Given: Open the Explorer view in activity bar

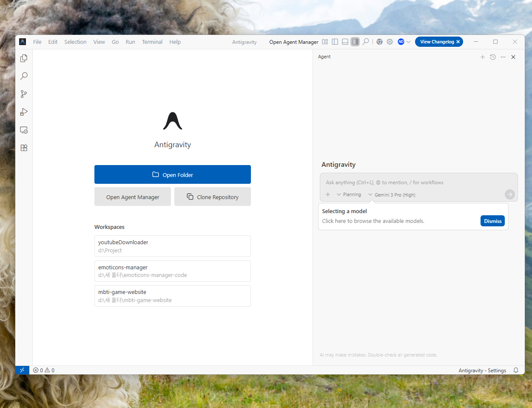Looking at the screenshot, I should 24,58.
